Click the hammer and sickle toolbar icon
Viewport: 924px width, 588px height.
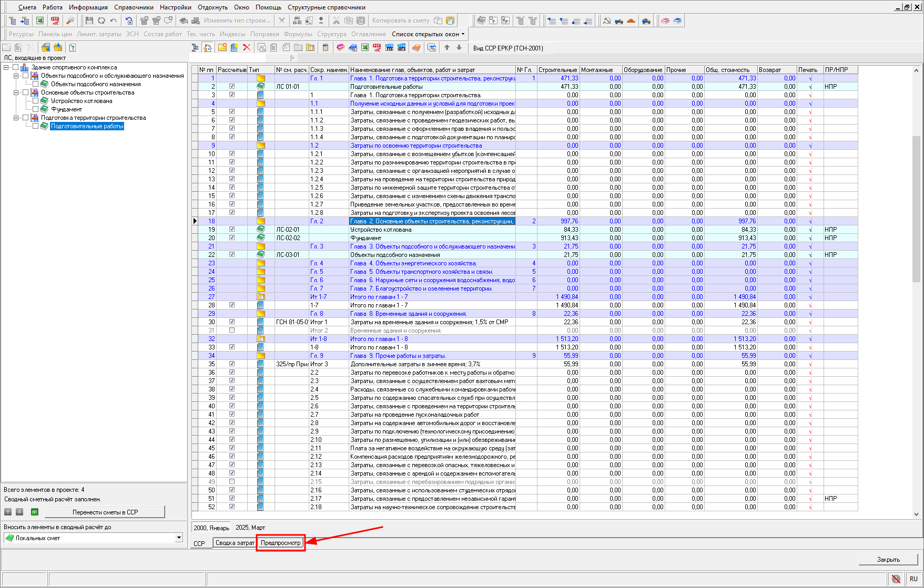coord(606,20)
